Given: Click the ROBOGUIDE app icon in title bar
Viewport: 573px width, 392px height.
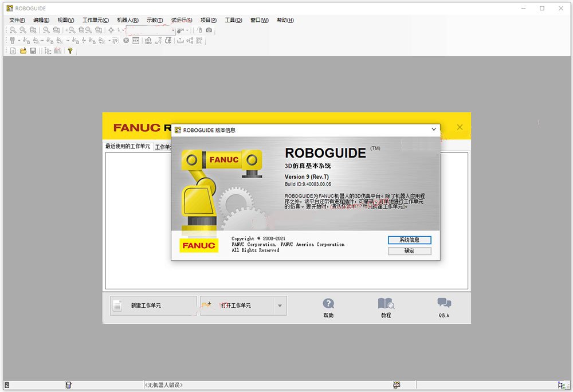Looking at the screenshot, I should [x=10, y=8].
